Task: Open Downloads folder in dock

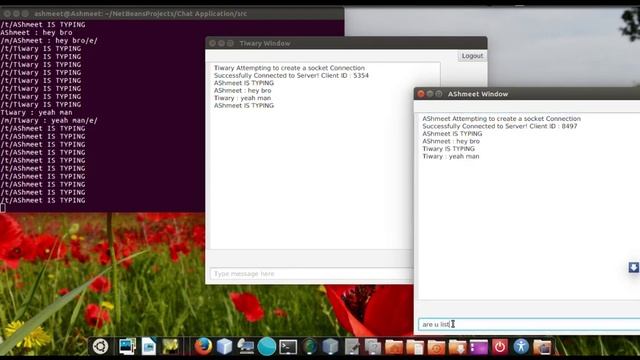Action: [x=458, y=347]
